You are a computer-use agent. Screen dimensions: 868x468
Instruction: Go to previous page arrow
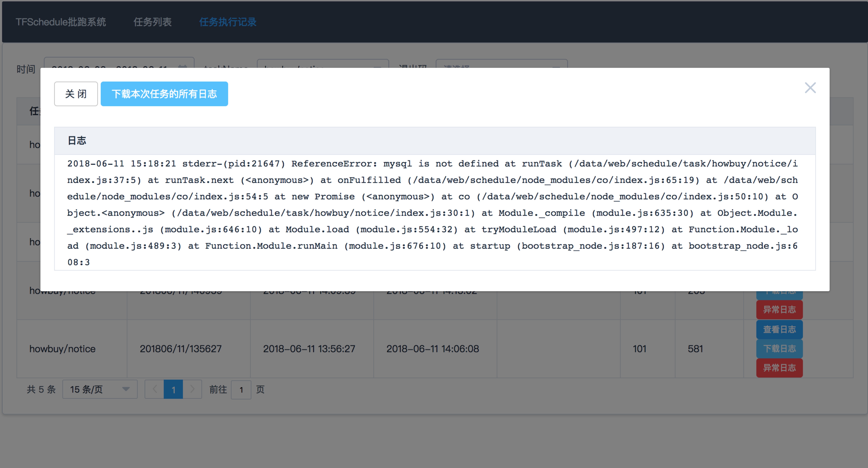(155, 390)
